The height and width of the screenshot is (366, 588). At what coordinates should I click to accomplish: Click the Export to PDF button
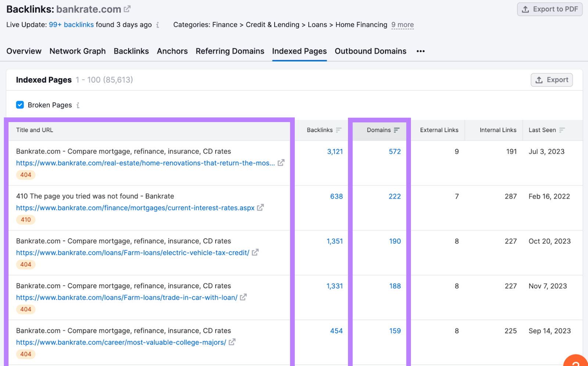coord(550,9)
